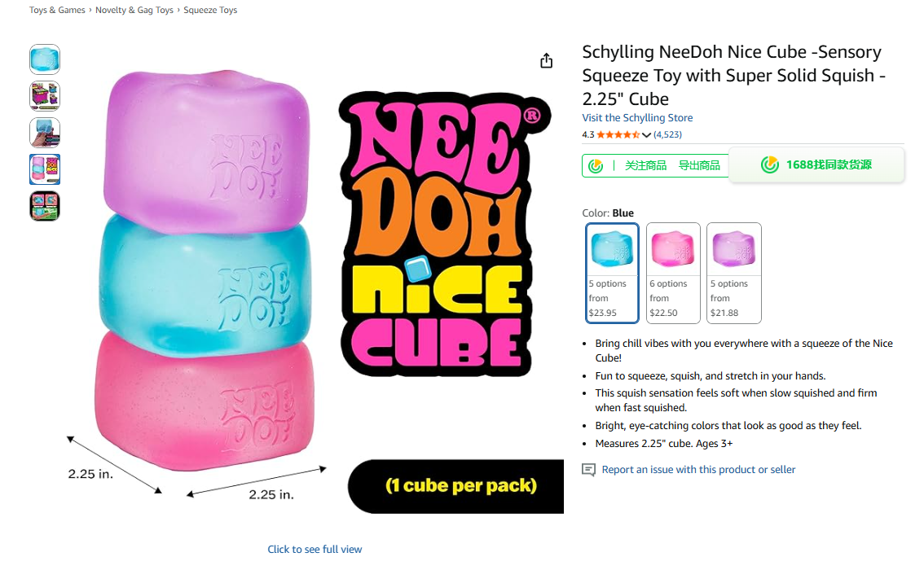The image size is (924, 570).
Task: Click the star rating icons
Action: pyautogui.click(x=618, y=135)
